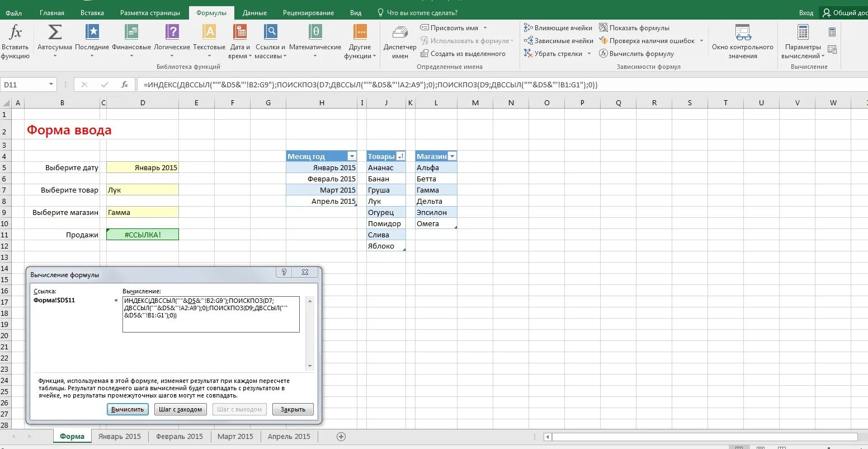Select the 'Лук' product input cell D7
Image resolution: width=868 pixels, height=449 pixels.
click(x=143, y=190)
